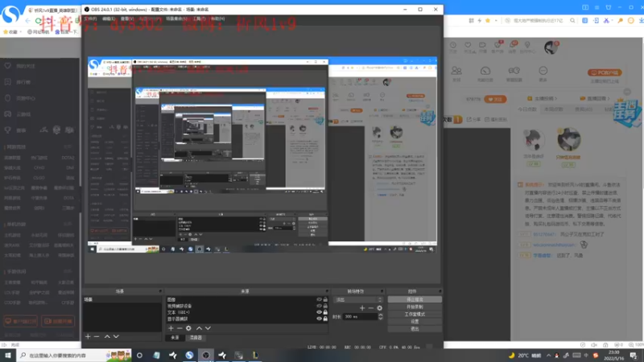Open the transition type dropdown in OBS
The height and width of the screenshot is (362, 644).
[x=358, y=299]
